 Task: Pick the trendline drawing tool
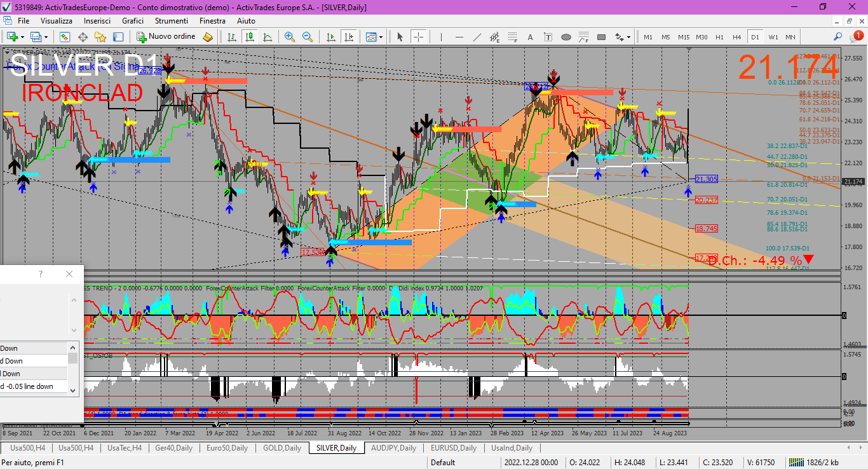477,37
